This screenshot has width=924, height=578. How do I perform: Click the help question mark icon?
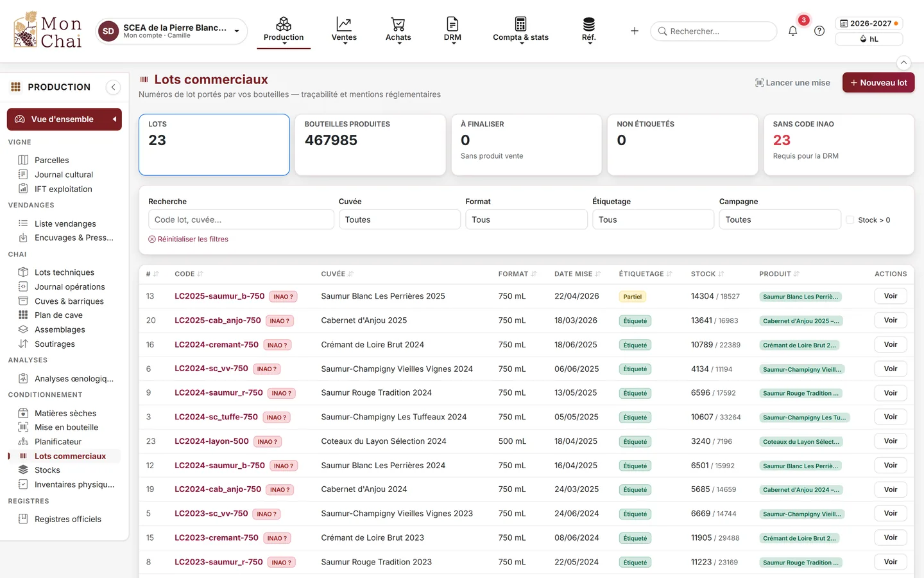click(x=819, y=31)
